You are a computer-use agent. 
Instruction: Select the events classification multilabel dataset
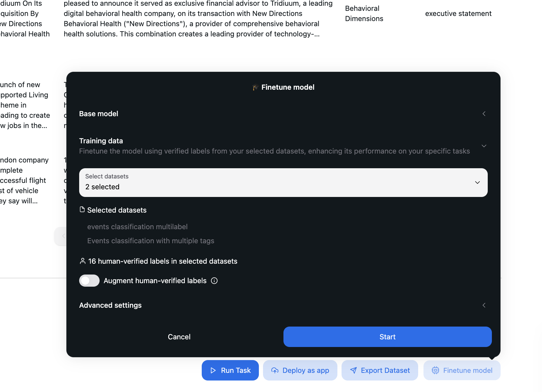point(138,227)
